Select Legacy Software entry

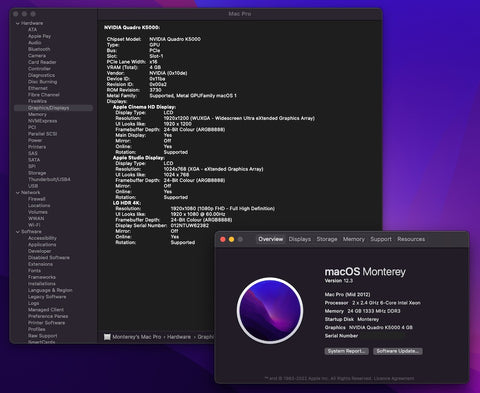(x=47, y=297)
